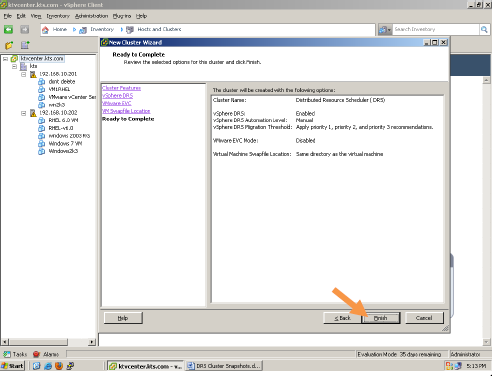Click the Inventory icon in breadcrumb
Image resolution: width=492 pixels, height=376 pixels.
tap(83, 30)
